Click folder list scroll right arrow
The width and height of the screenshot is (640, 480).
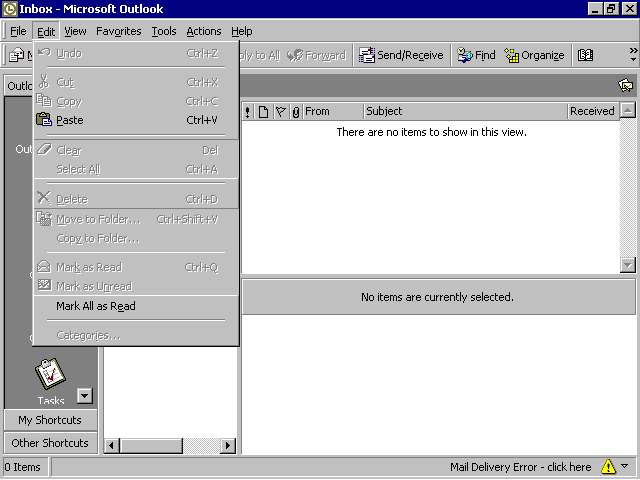pos(228,445)
